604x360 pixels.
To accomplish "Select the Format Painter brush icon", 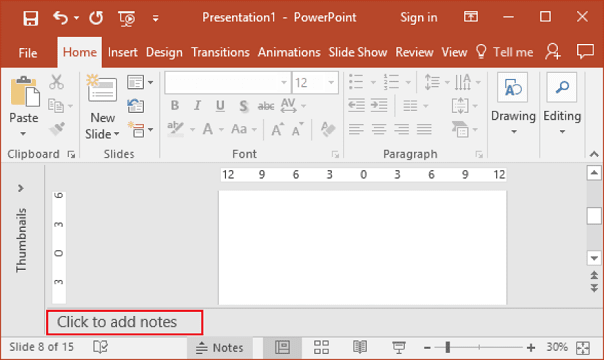I will click(57, 129).
